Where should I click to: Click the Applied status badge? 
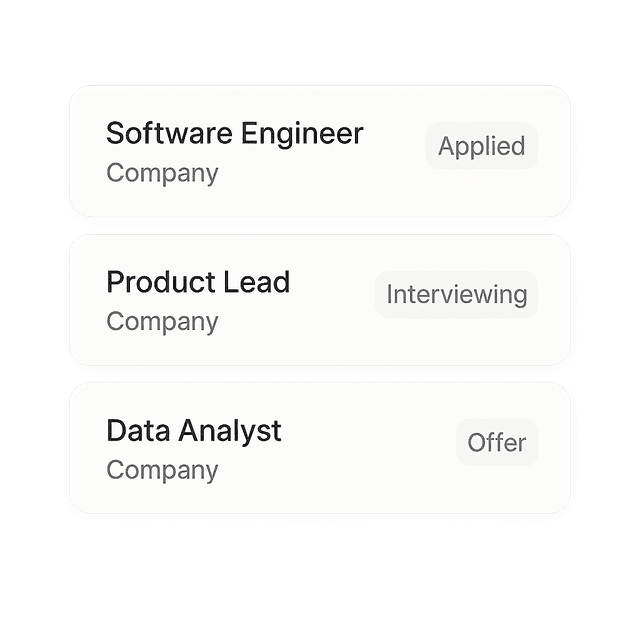[x=481, y=147]
